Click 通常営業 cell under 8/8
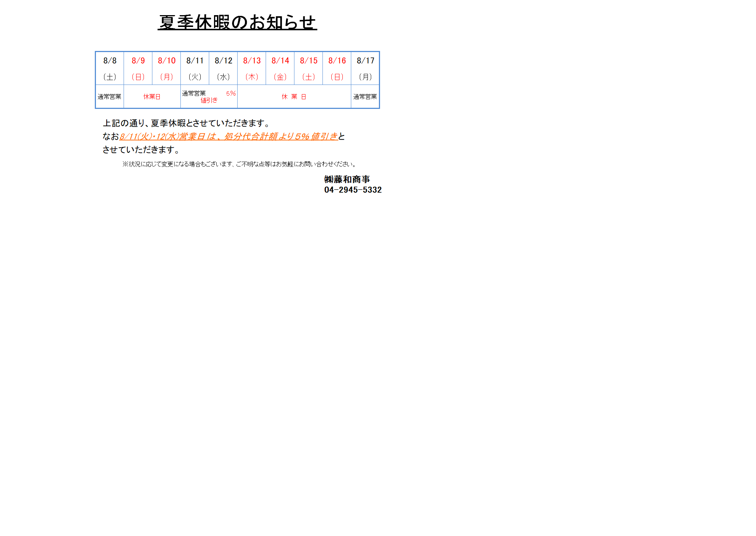Viewport: 756px width, 536px height. click(x=109, y=97)
